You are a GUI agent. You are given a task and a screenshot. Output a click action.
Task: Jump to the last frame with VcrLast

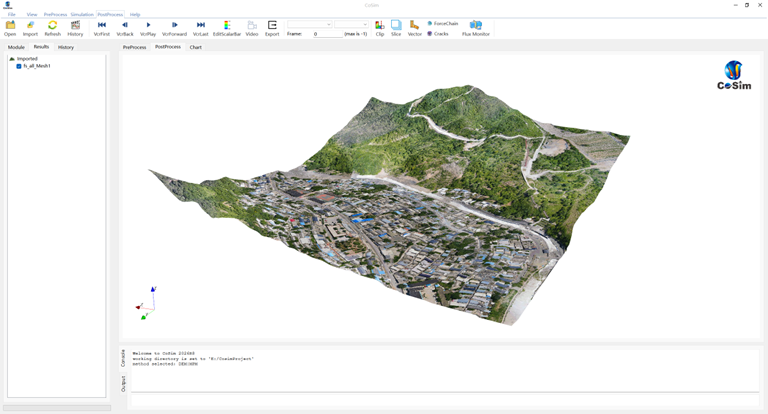(x=201, y=25)
